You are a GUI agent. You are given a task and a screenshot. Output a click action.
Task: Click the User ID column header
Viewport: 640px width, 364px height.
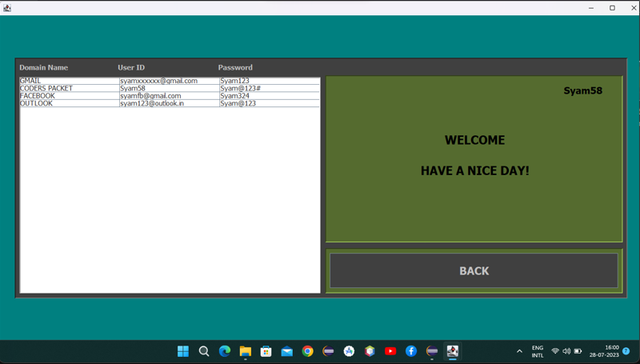coord(131,67)
